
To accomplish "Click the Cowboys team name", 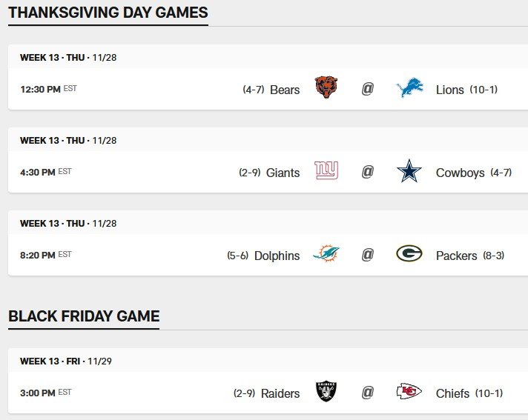I will pos(460,173).
